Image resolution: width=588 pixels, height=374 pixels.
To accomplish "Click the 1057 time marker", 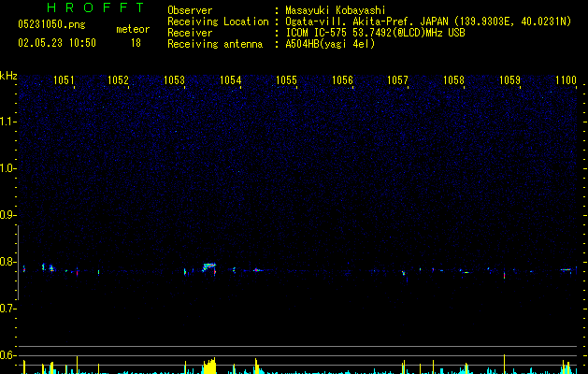I will (397, 80).
